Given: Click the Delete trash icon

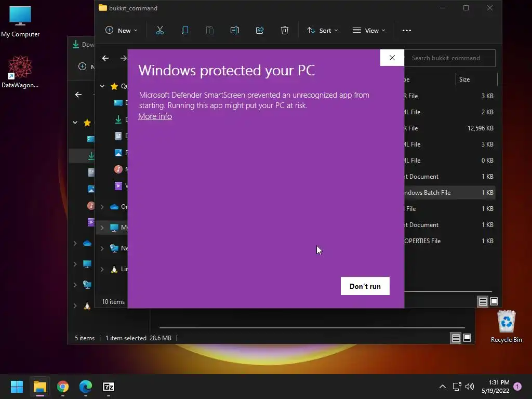Looking at the screenshot, I should pyautogui.click(x=285, y=31).
